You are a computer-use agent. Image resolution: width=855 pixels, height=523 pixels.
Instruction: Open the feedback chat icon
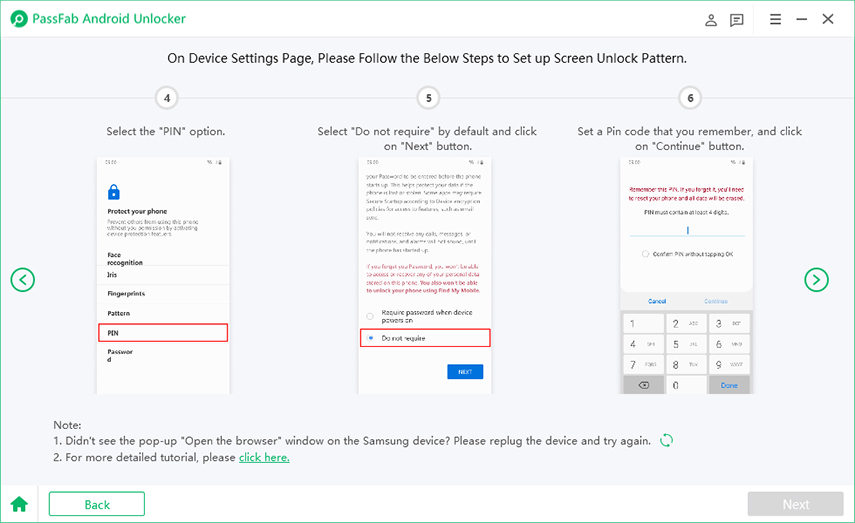pos(737,20)
